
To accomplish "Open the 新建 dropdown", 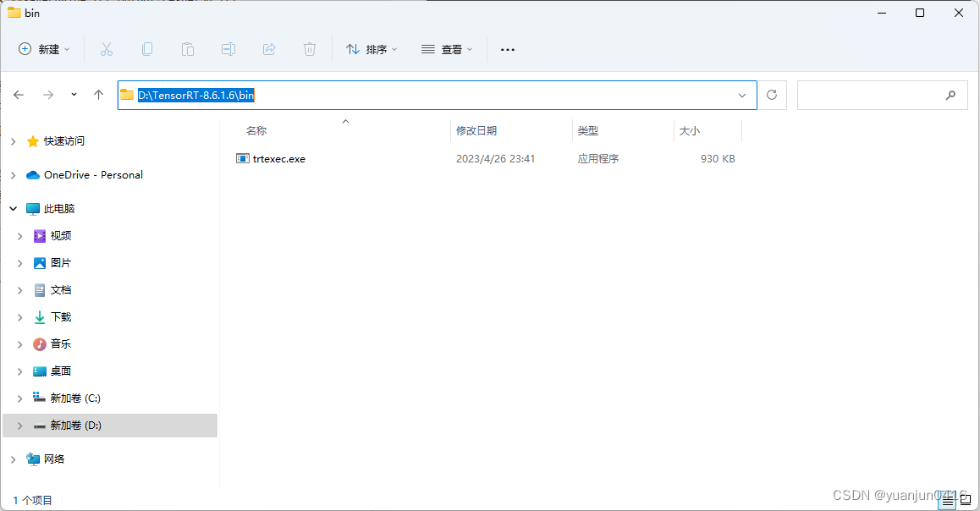I will click(44, 49).
